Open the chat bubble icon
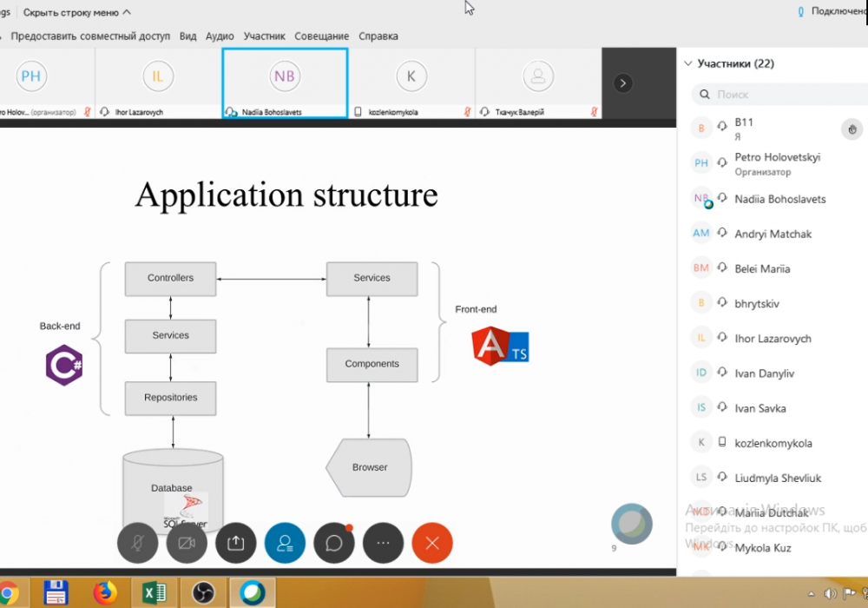The width and height of the screenshot is (868, 608). click(x=334, y=544)
